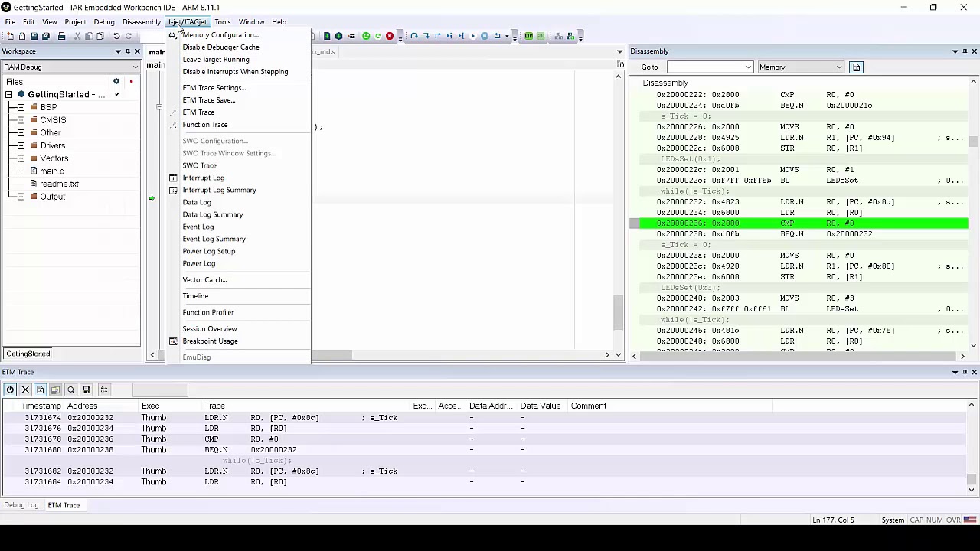Viewport: 980px width, 551px height.
Task: Save trace using the ETM Trace disk icon
Action: [x=86, y=390]
